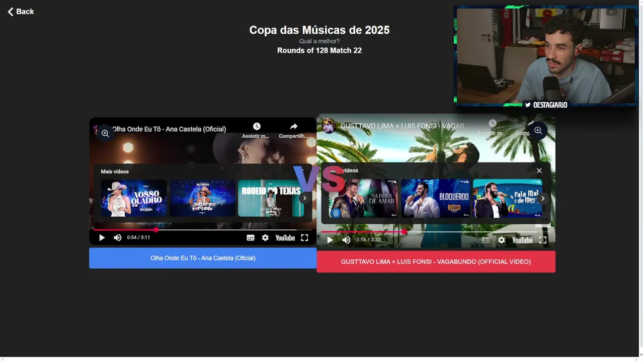Open Gusttavo Lima Vagabundo video title link
Screen dimensions: 644x362
pyautogui.click(x=405, y=126)
